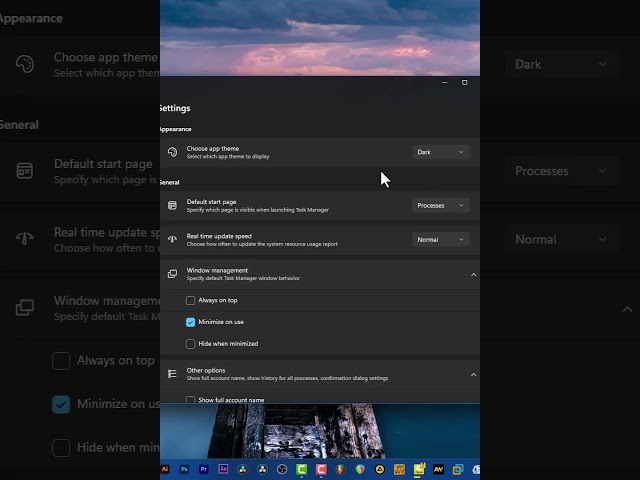Click the "Window management" label in center window

coord(217,270)
